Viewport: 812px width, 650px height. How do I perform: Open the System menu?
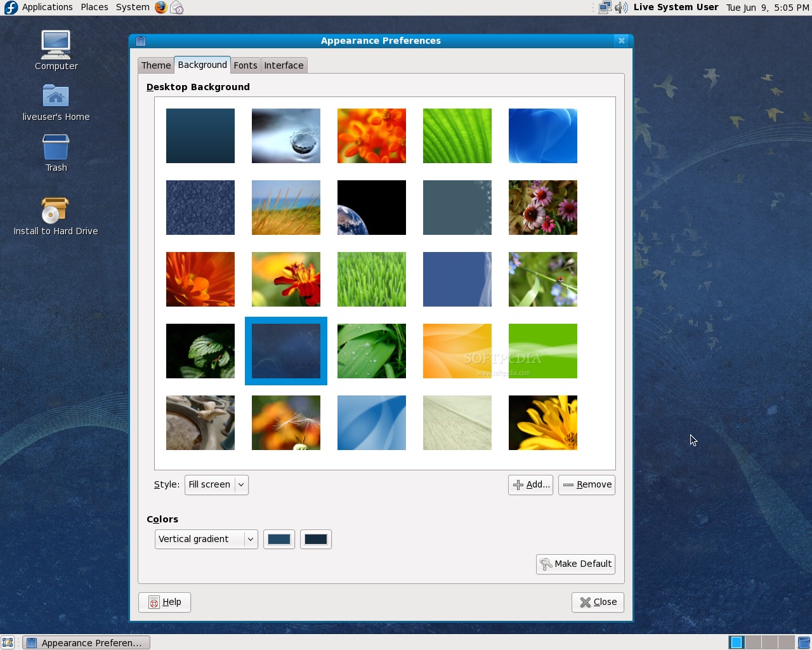point(133,7)
